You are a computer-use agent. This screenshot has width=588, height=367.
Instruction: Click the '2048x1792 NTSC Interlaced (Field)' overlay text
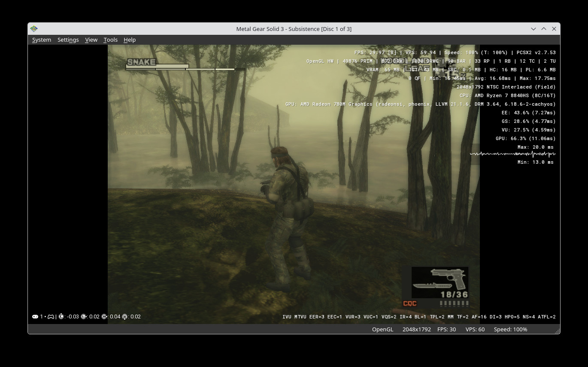pos(506,87)
